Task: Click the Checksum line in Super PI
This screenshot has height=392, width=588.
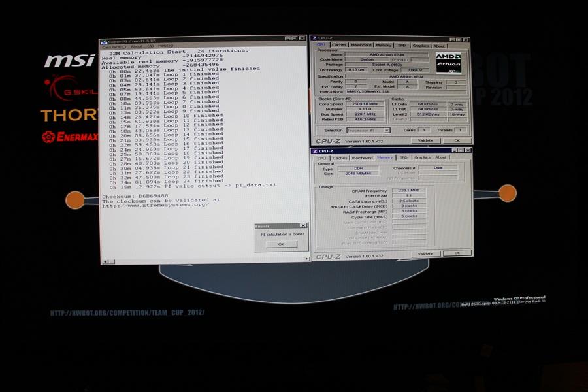Action: (x=135, y=196)
